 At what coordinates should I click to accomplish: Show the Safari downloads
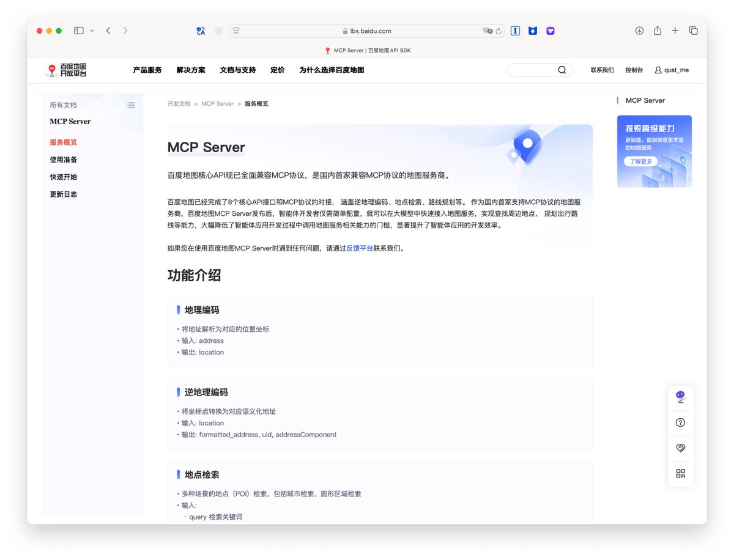[639, 31]
